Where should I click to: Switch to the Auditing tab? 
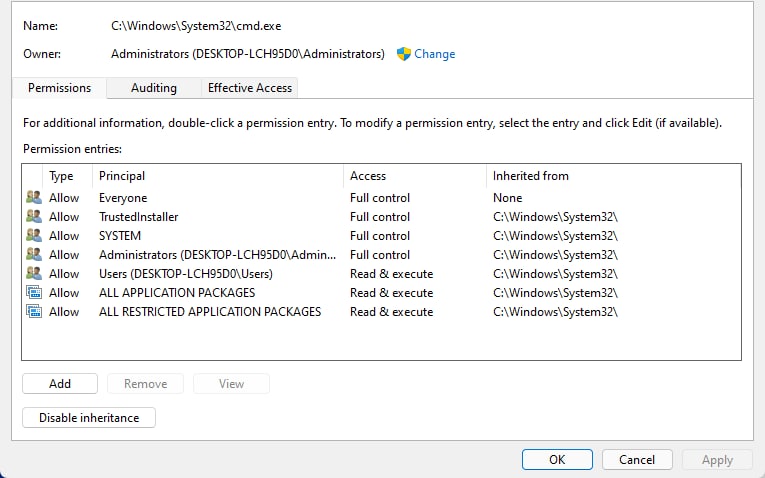[x=154, y=88]
